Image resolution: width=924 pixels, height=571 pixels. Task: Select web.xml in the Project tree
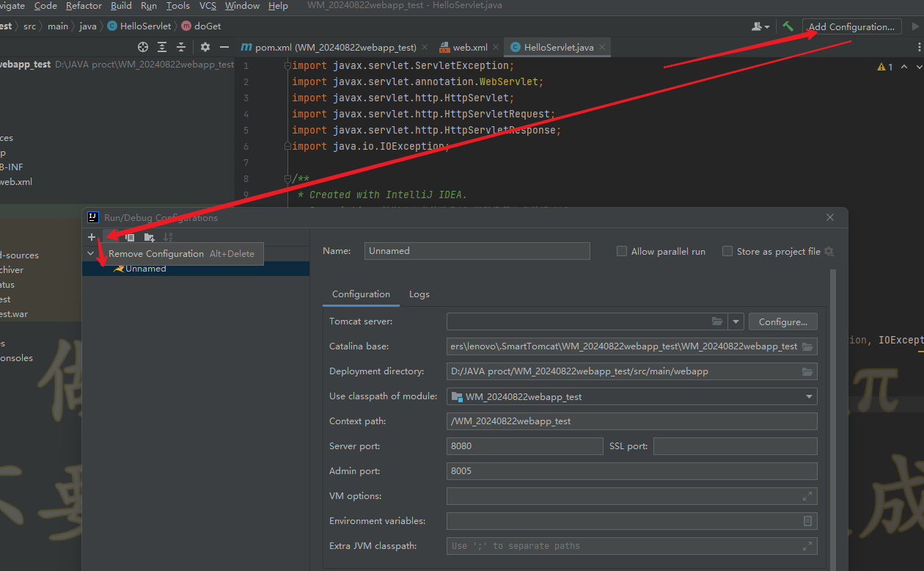[x=16, y=182]
